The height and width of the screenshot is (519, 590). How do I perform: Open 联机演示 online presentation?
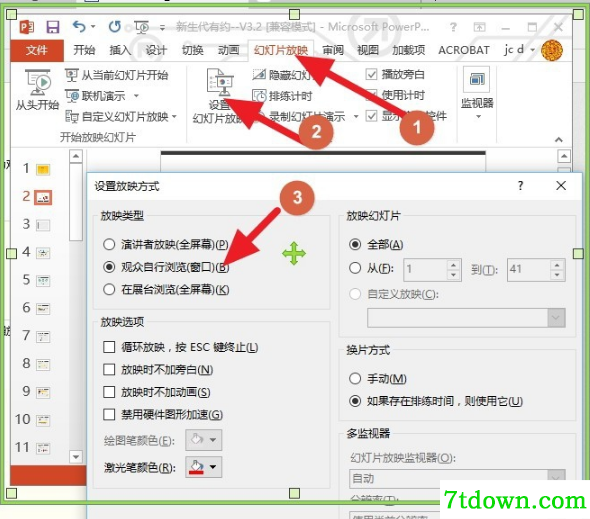pyautogui.click(x=96, y=96)
